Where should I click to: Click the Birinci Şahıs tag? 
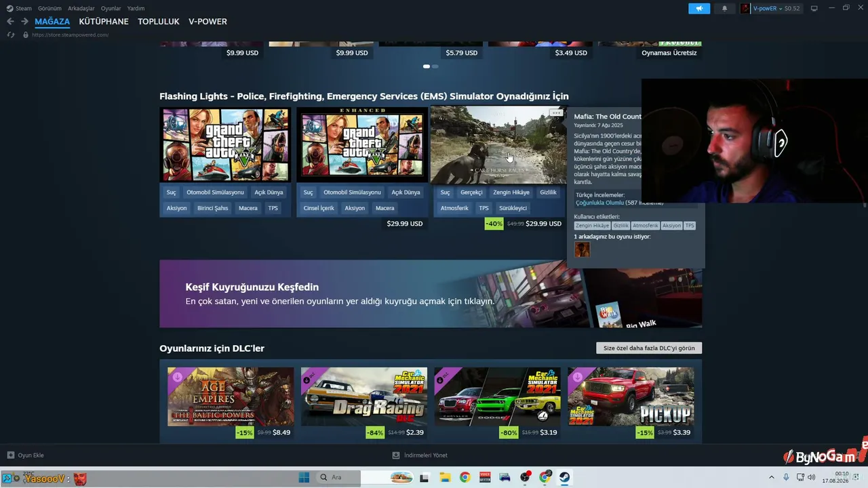(212, 208)
